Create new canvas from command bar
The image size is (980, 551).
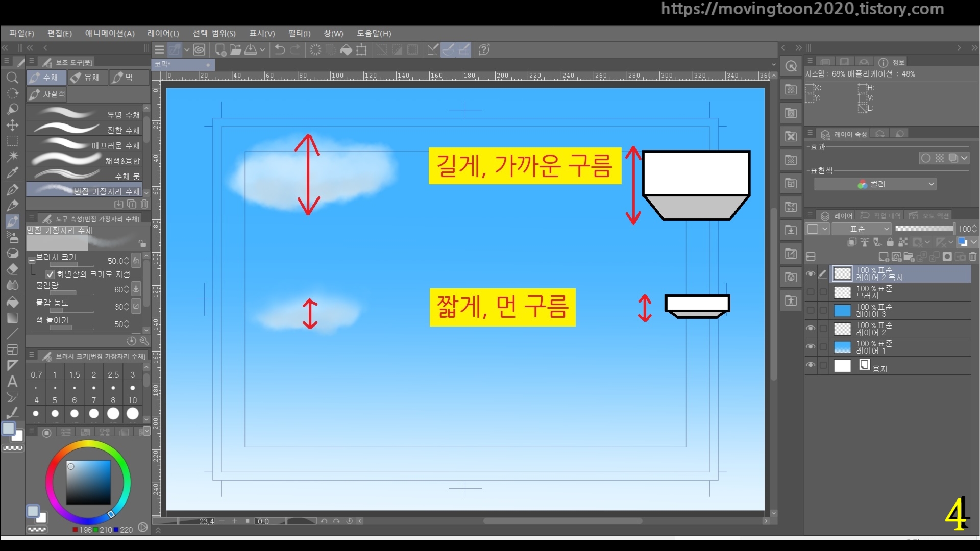tap(220, 49)
